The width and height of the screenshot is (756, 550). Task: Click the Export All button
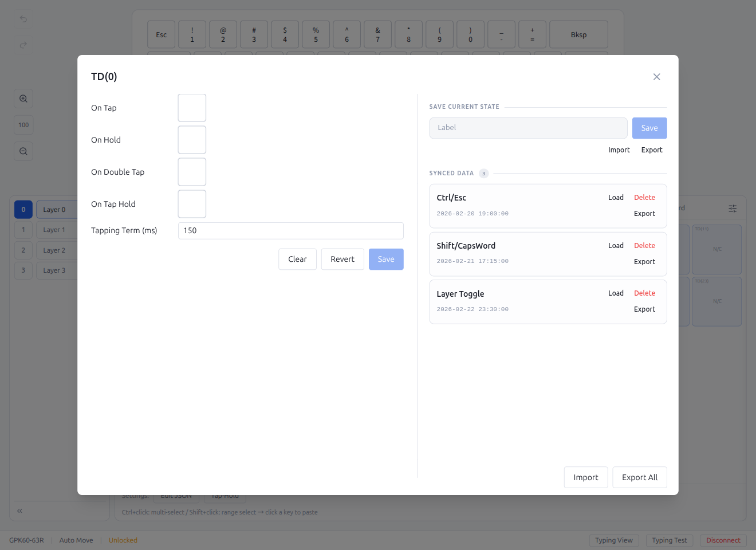pos(640,477)
